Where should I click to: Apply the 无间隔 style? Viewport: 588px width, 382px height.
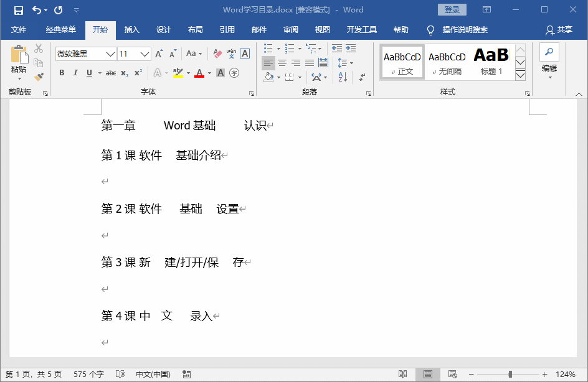tap(447, 62)
